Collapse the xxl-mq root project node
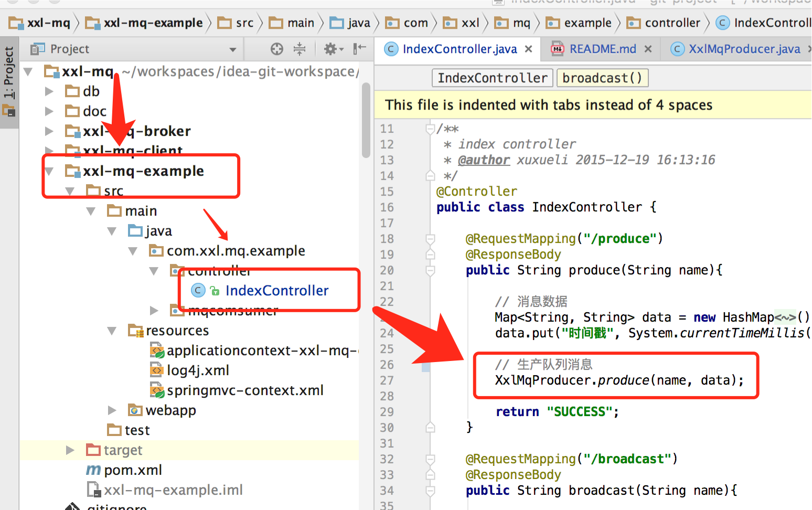Viewport: 812px width, 510px height. 28,71
